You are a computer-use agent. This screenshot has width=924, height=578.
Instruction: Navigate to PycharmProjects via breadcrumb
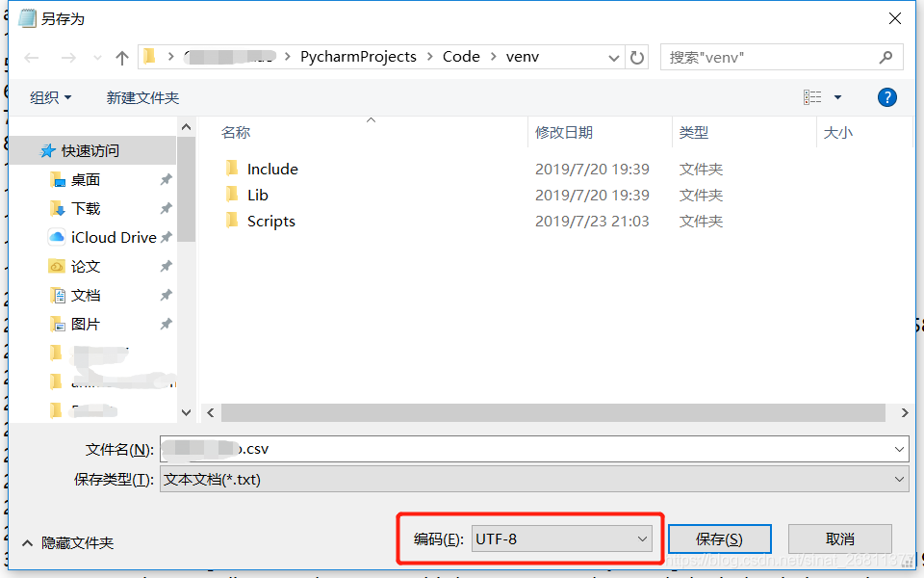358,57
